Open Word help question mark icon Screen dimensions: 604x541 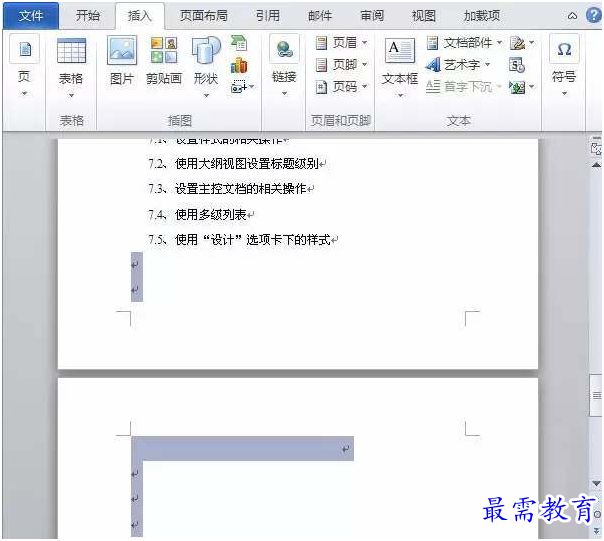coord(594,15)
